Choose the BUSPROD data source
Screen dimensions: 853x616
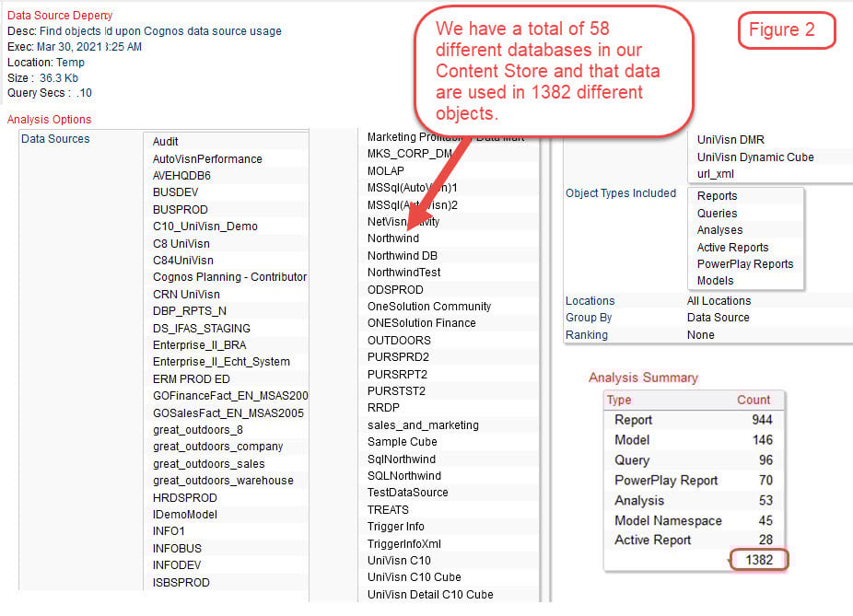point(180,209)
